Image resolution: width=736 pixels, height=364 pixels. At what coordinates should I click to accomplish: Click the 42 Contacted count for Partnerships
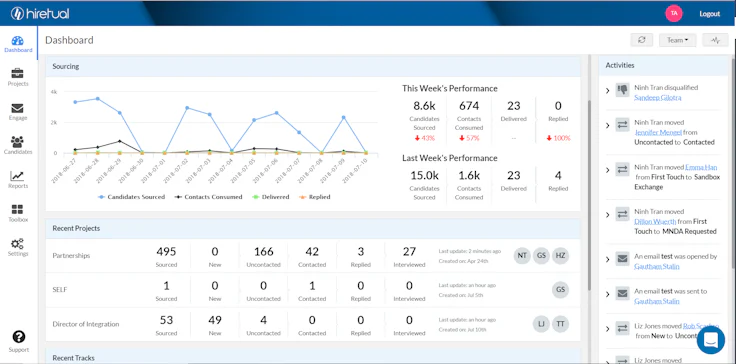(312, 252)
